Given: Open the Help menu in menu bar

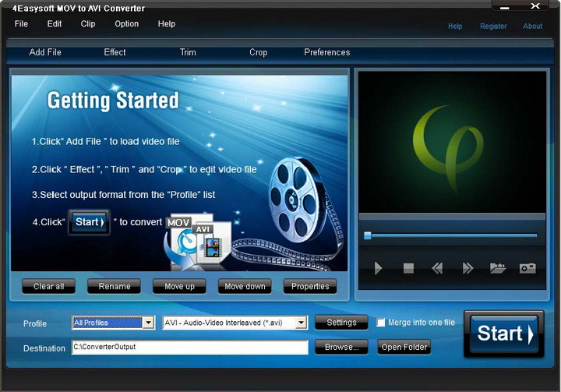Looking at the screenshot, I should [167, 23].
